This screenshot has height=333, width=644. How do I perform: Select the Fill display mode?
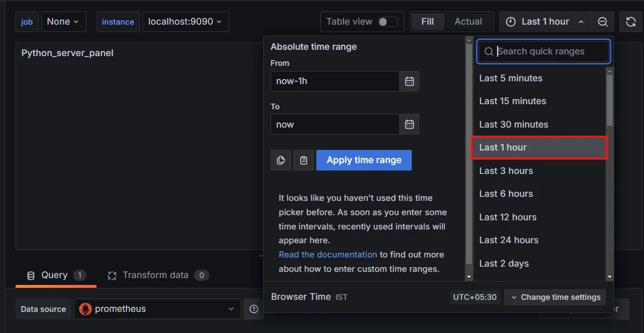(x=428, y=22)
